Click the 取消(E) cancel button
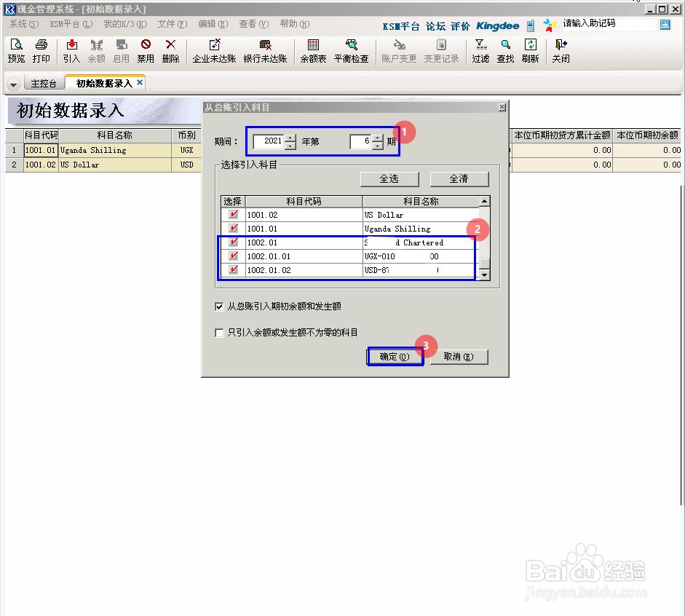This screenshot has width=685, height=616. pyautogui.click(x=459, y=357)
